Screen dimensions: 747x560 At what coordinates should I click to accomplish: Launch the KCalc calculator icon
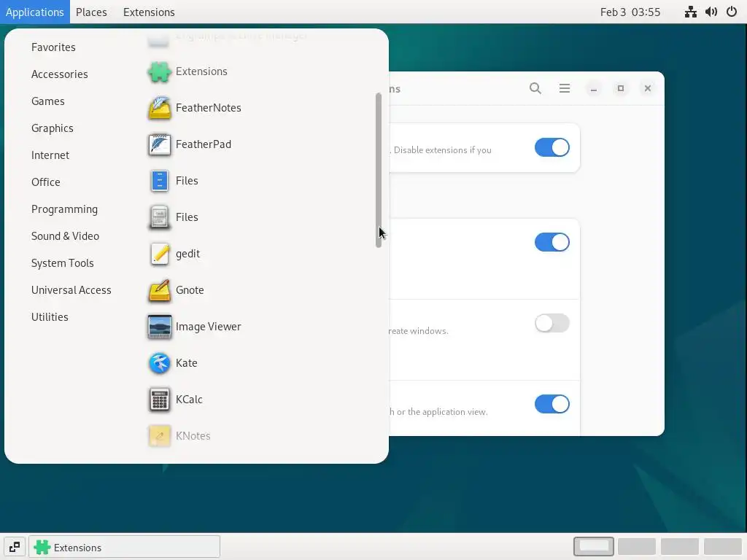coord(159,400)
